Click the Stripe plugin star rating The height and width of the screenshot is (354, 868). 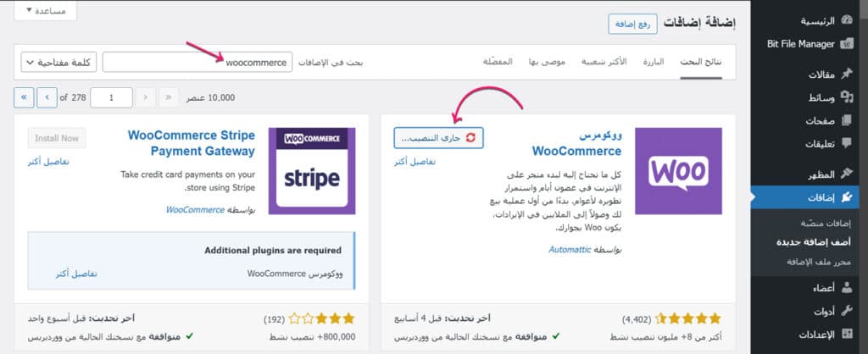[321, 318]
